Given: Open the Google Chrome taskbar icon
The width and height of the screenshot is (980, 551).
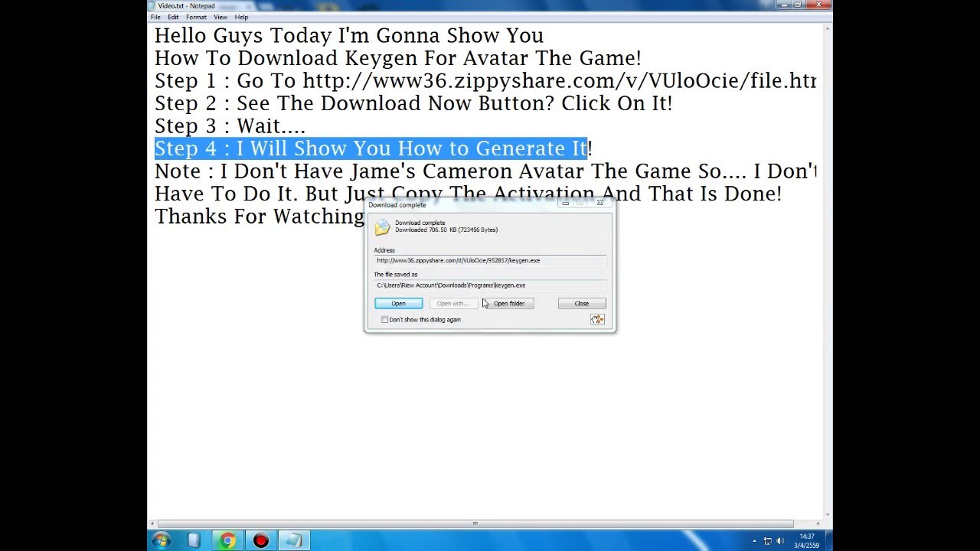Looking at the screenshot, I should pyautogui.click(x=227, y=541).
